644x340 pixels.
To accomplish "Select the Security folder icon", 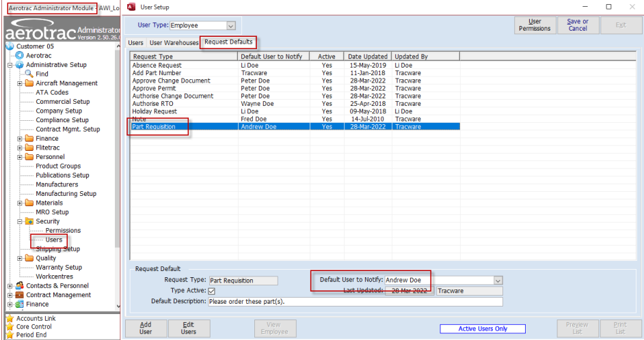I will click(x=29, y=221).
